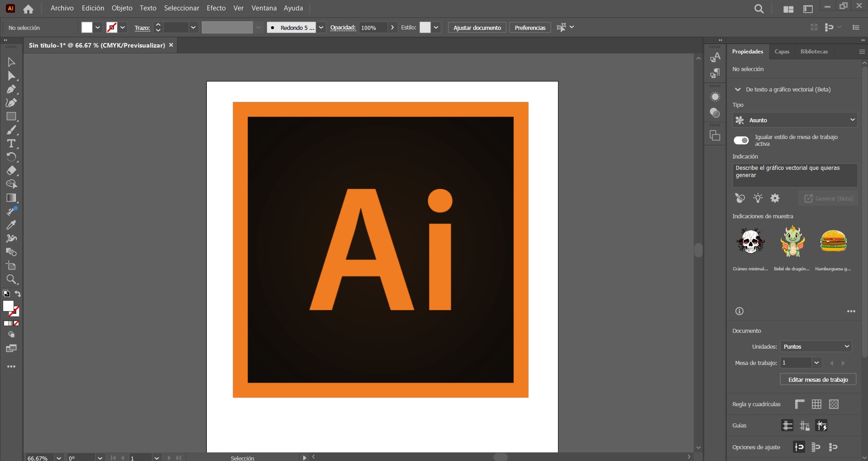This screenshot has height=461, width=868.
Task: Toggle snap to pixel option
Action: (x=834, y=447)
